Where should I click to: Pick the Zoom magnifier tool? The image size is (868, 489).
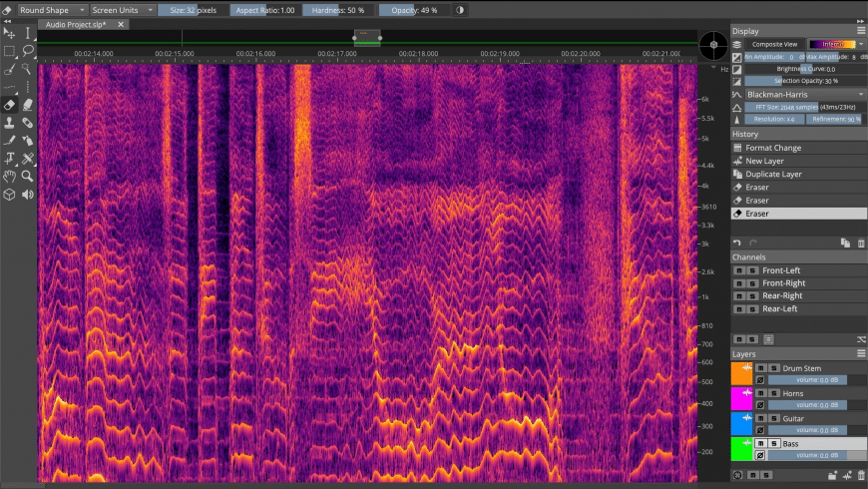[28, 176]
